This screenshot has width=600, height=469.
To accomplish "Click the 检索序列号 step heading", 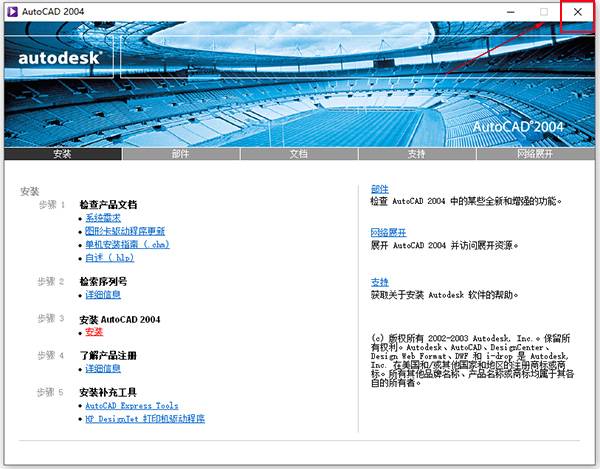I will 103,282.
